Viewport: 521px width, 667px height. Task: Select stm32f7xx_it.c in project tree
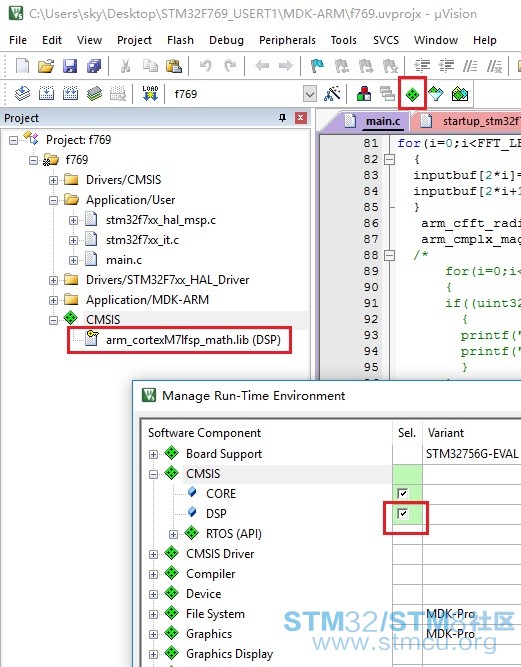pyautogui.click(x=142, y=240)
